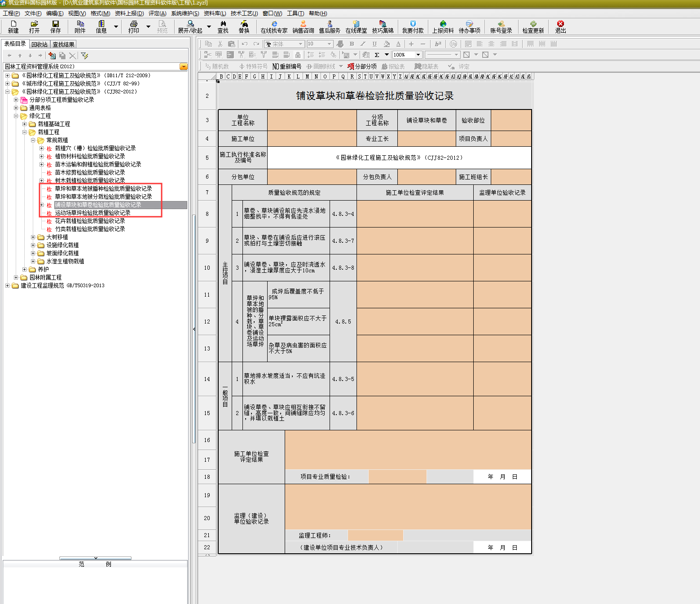Open the 格式(M) menu

pyautogui.click(x=100, y=13)
